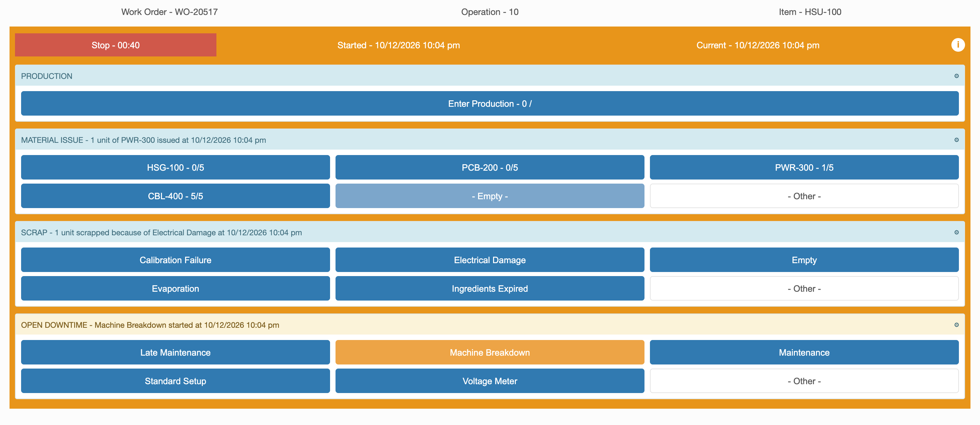Click the Operation - 10 label
Image resolution: width=980 pixels, height=425 pixels.
tap(490, 12)
